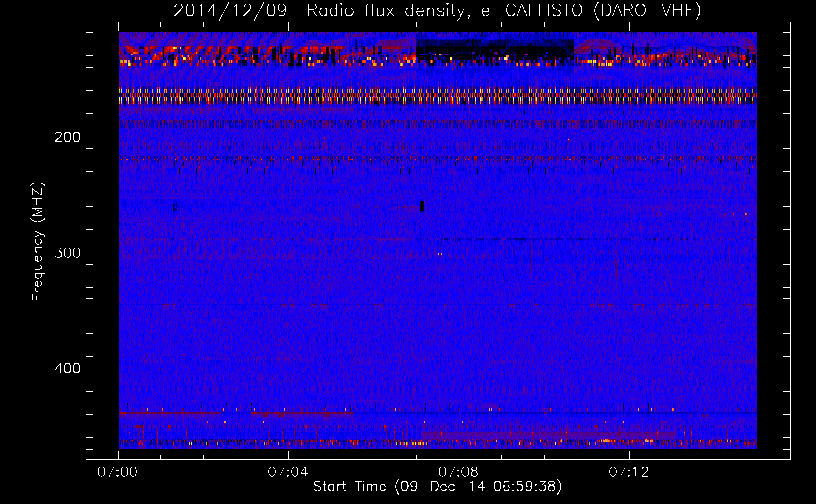Click the 07:08 time tick label
The image size is (816, 504).
tap(458, 472)
